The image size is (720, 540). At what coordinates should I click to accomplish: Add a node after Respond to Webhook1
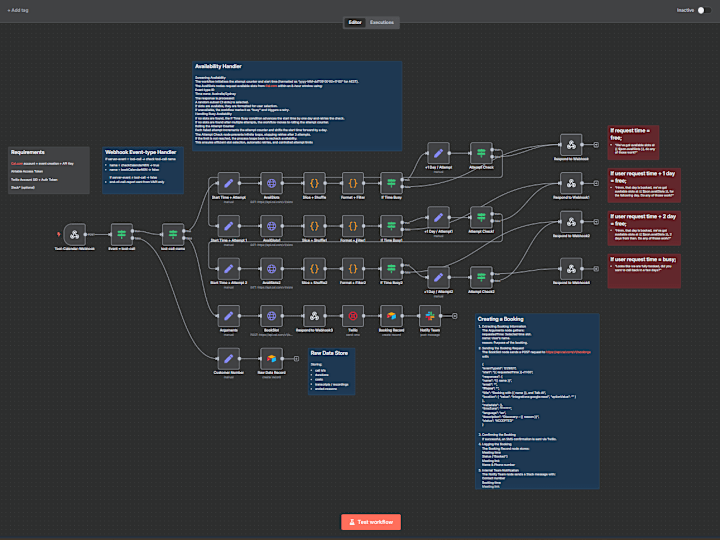[596, 183]
